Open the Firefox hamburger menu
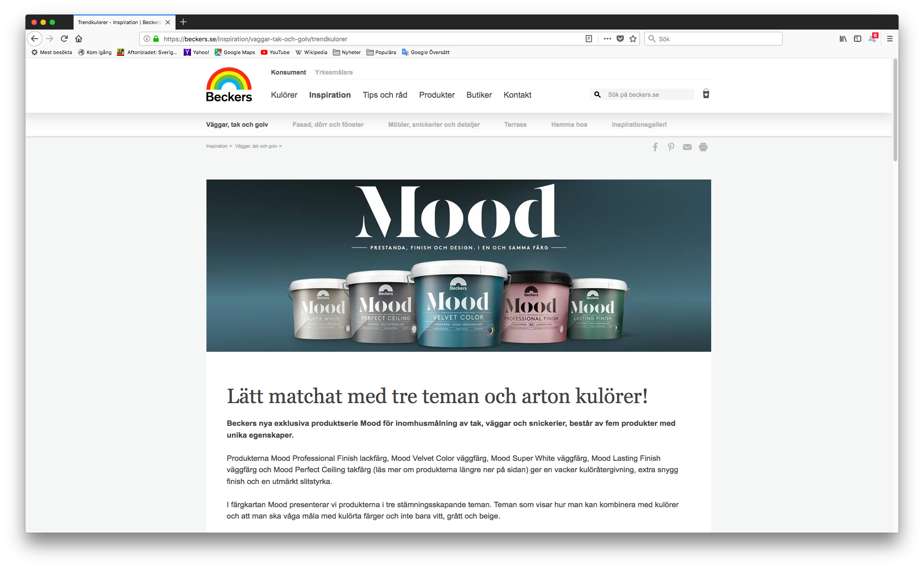Screen dimensions: 924x569 click(890, 39)
